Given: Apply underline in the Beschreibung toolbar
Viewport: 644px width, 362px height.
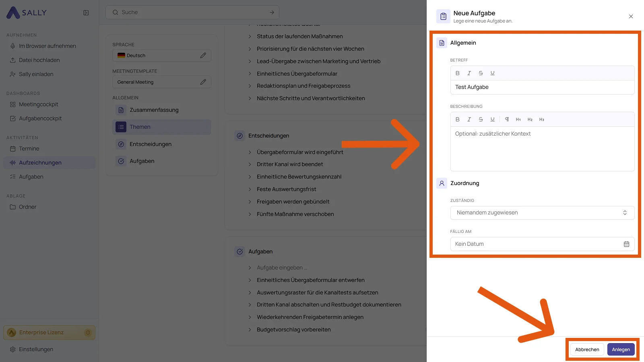Looking at the screenshot, I should (x=492, y=119).
